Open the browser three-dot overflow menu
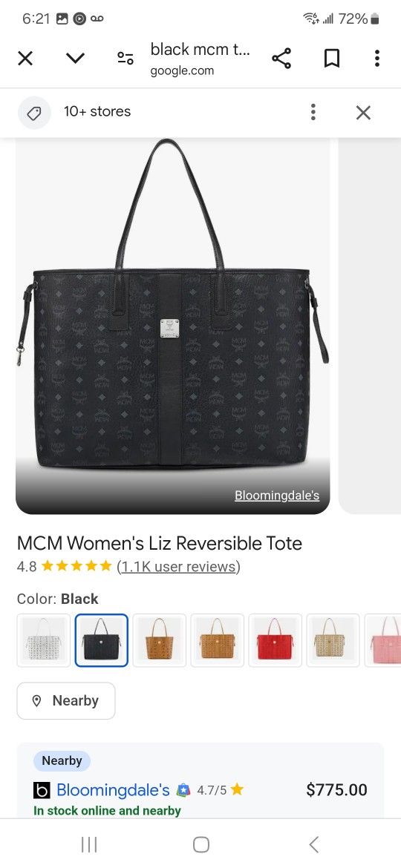The width and height of the screenshot is (401, 868). click(x=376, y=58)
